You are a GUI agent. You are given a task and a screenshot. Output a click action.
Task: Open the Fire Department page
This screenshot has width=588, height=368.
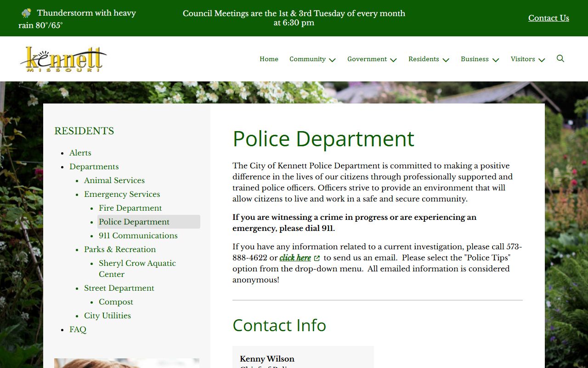pos(130,208)
